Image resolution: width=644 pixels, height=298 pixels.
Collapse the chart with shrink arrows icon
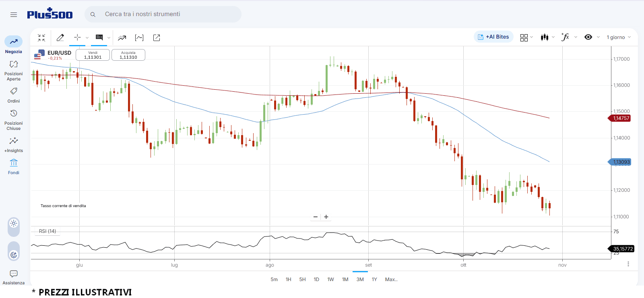[x=41, y=37]
